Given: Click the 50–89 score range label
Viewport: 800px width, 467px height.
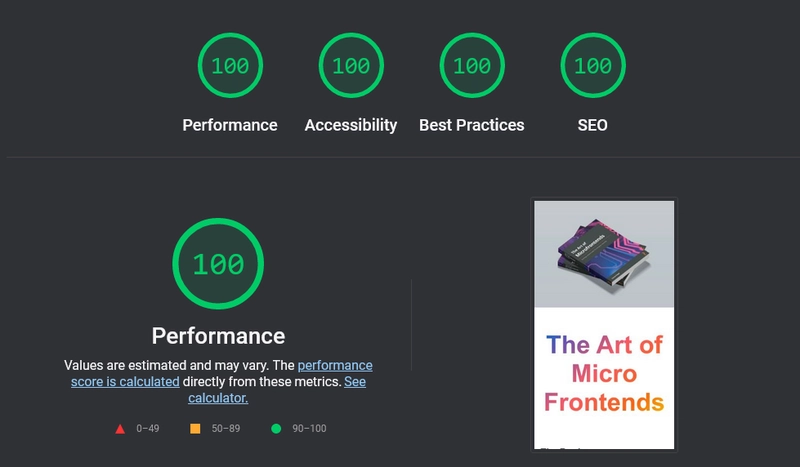Looking at the screenshot, I should pyautogui.click(x=225, y=429).
